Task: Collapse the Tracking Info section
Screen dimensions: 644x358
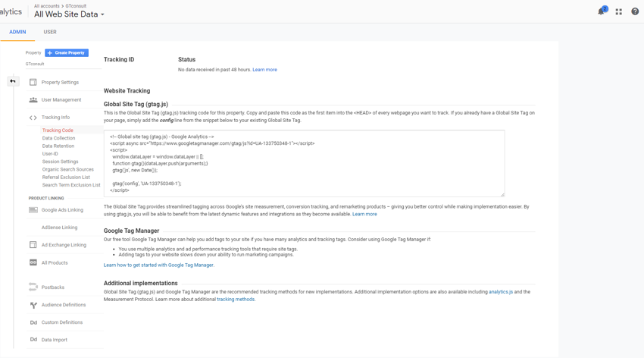Action: 55,118
